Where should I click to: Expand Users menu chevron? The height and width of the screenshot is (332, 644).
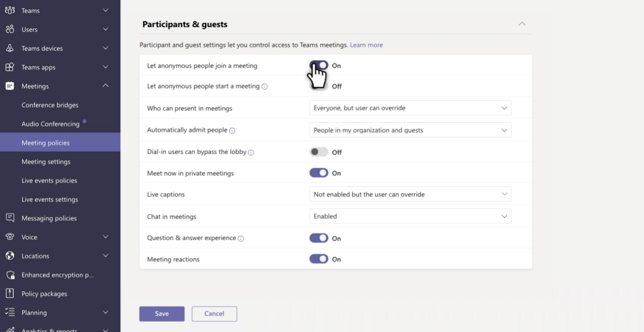pyautogui.click(x=105, y=29)
